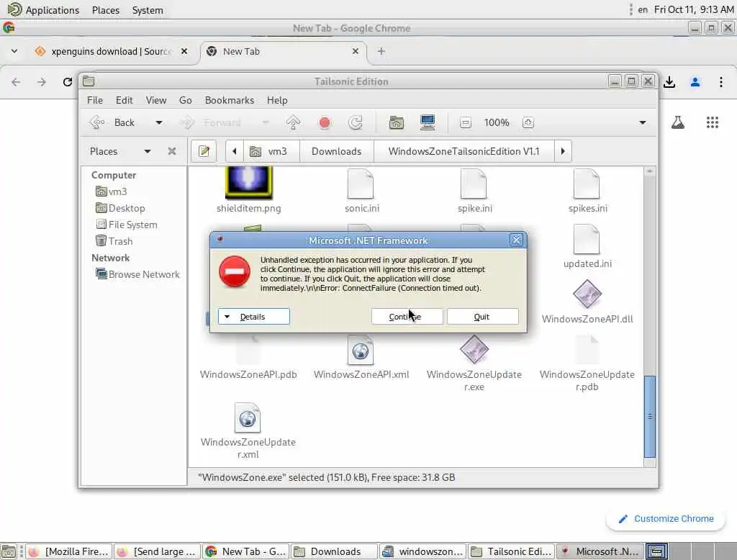737x560 pixels.
Task: Click the Back button in file manager
Action: [112, 122]
